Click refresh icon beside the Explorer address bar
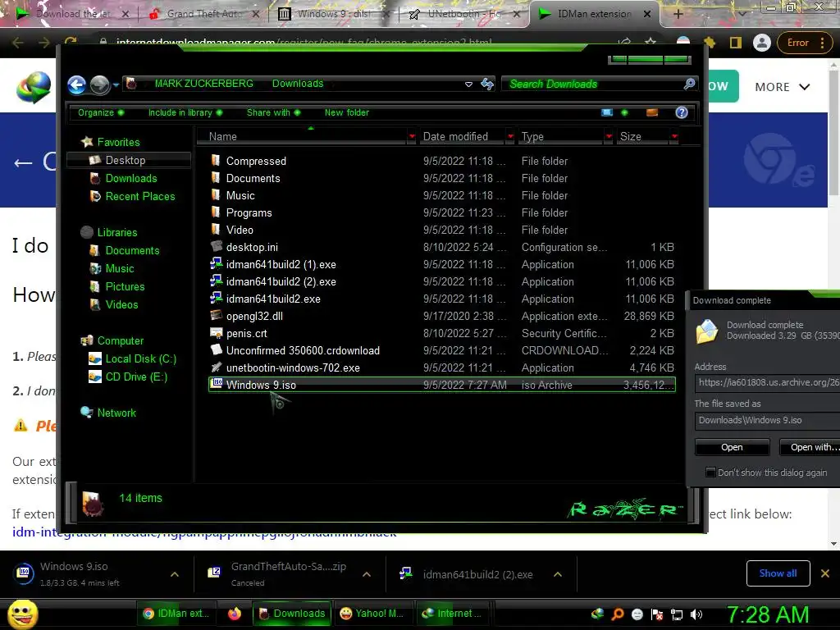The height and width of the screenshot is (630, 840). click(487, 84)
